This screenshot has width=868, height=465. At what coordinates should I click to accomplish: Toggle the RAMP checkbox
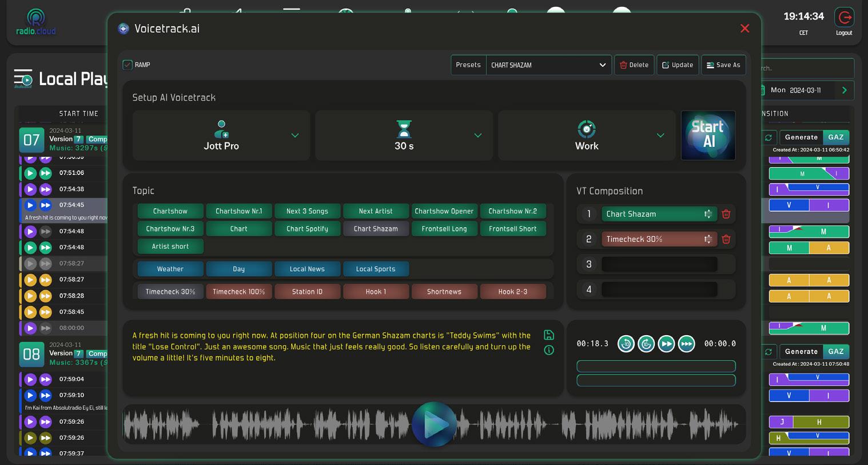[x=128, y=65]
